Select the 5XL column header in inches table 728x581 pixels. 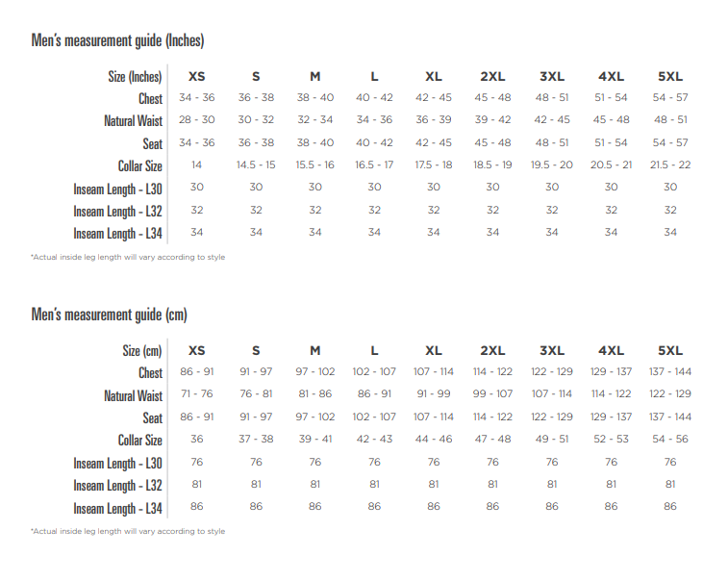tap(670, 76)
